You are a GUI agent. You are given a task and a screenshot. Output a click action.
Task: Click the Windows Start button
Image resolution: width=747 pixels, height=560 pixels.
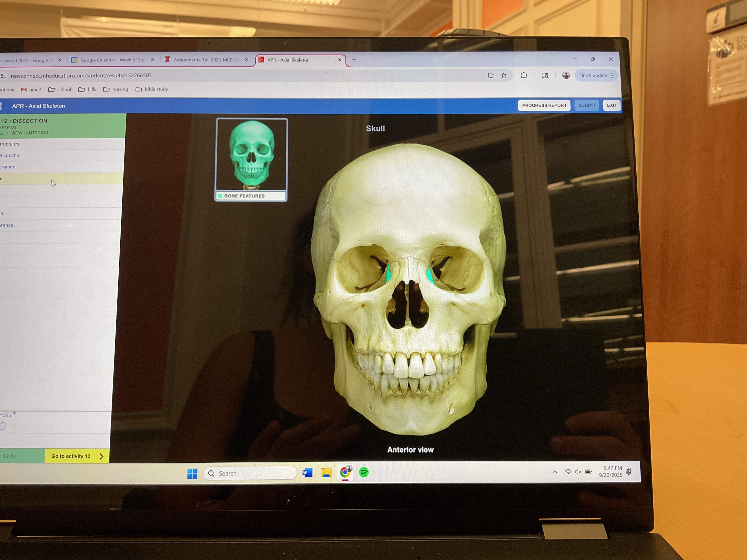click(x=192, y=474)
